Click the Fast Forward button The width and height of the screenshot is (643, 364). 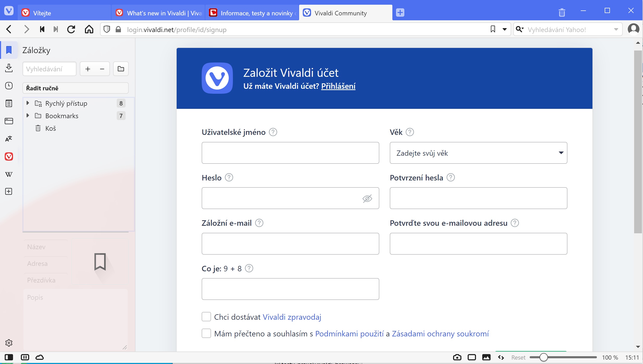click(x=55, y=29)
